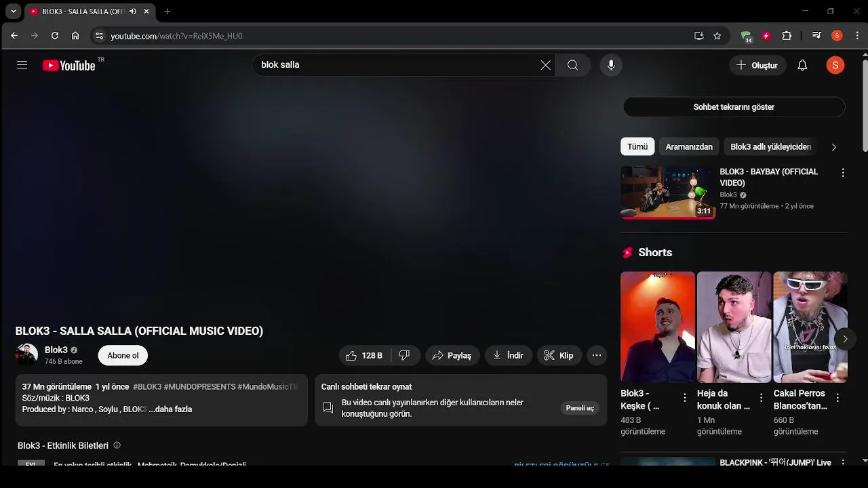Screen dimensions: 868x488
Task: Open more actions ellipsis under video
Action: click(596, 355)
